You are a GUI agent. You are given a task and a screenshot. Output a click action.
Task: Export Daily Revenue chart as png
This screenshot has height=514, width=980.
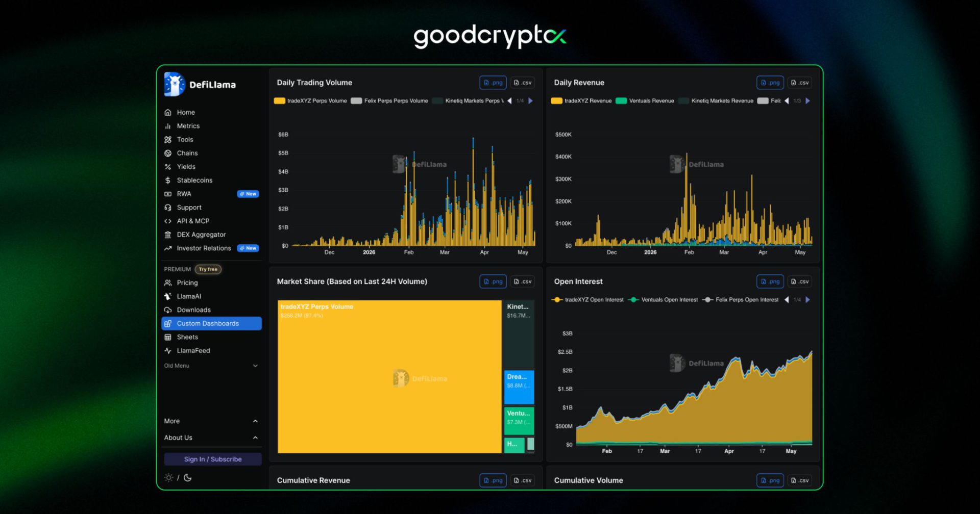click(x=770, y=83)
